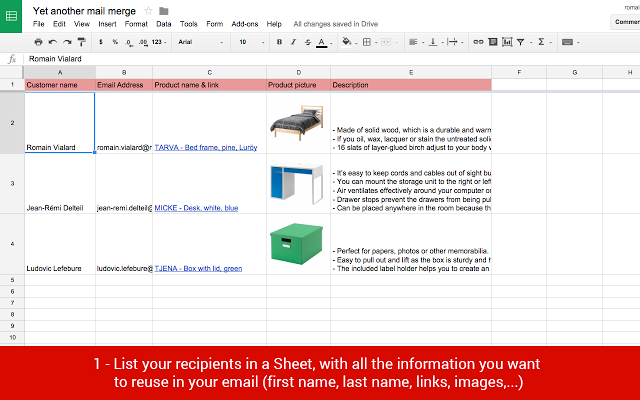
Task: Open the Edit menu
Action: click(59, 24)
